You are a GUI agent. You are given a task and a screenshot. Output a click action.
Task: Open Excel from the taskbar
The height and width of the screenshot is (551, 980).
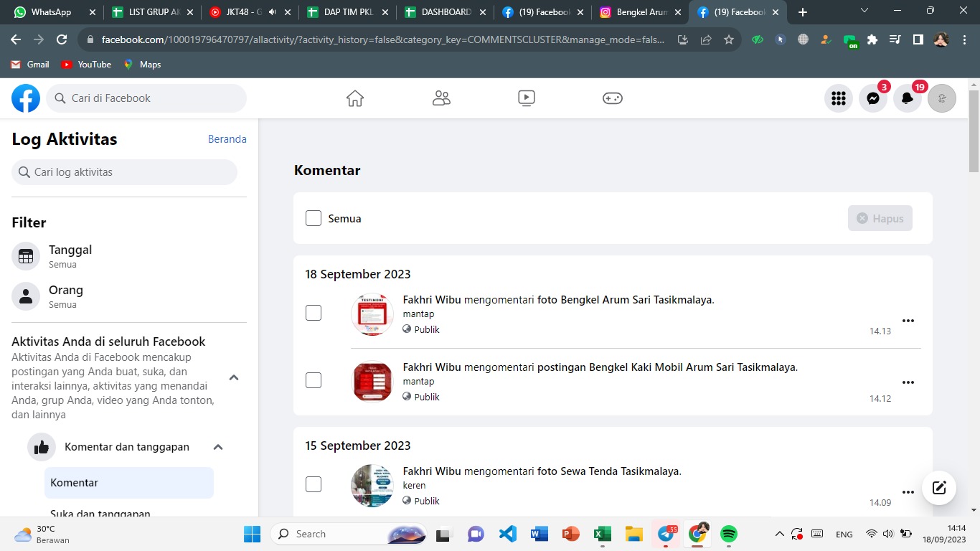pos(603,534)
